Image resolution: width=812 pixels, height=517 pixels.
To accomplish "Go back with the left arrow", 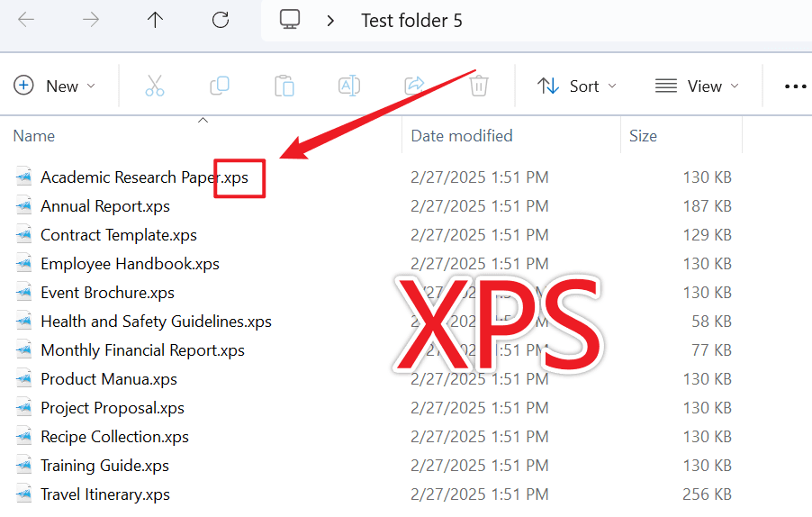I will coord(26,20).
